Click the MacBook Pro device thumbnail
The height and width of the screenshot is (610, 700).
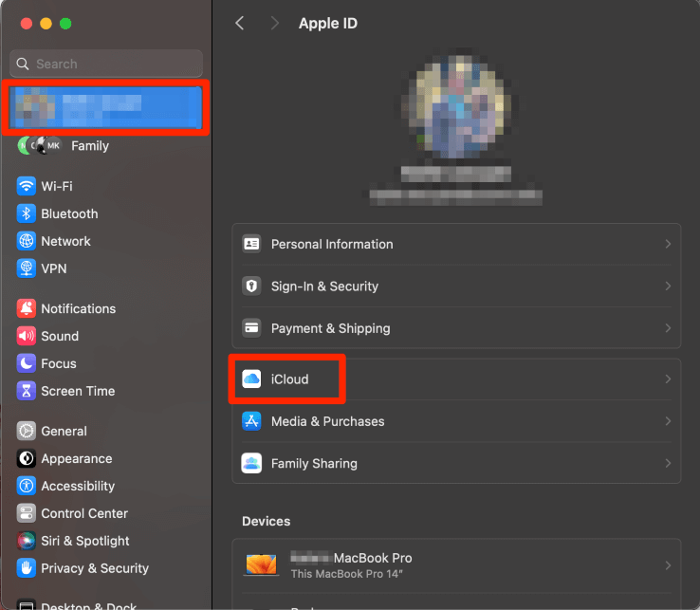261,564
